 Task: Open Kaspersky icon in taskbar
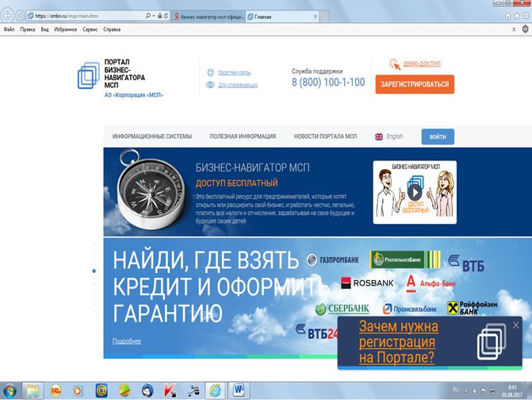170,390
